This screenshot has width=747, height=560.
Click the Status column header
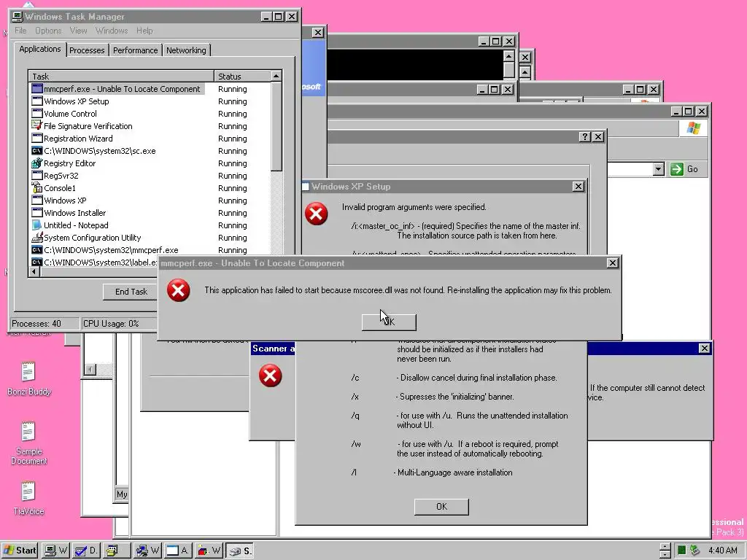(242, 76)
